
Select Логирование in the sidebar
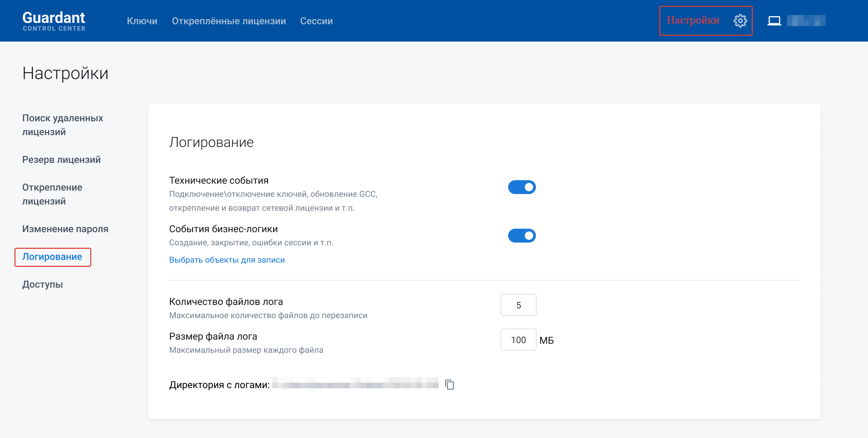point(52,257)
